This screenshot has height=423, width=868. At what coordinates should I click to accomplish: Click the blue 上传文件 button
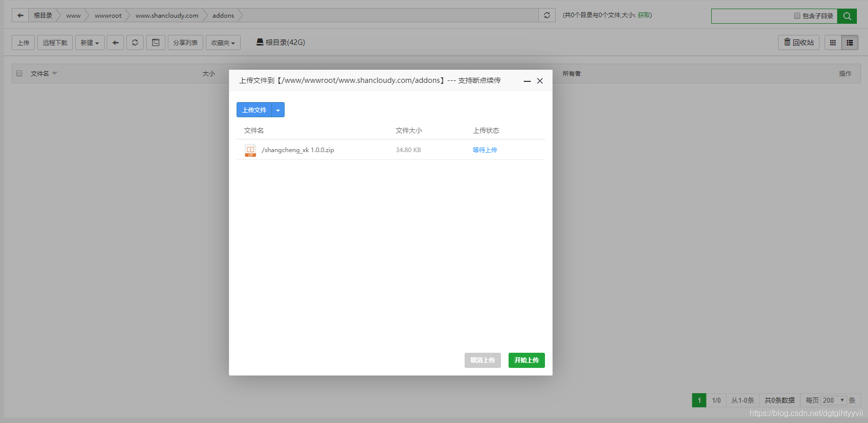click(254, 110)
